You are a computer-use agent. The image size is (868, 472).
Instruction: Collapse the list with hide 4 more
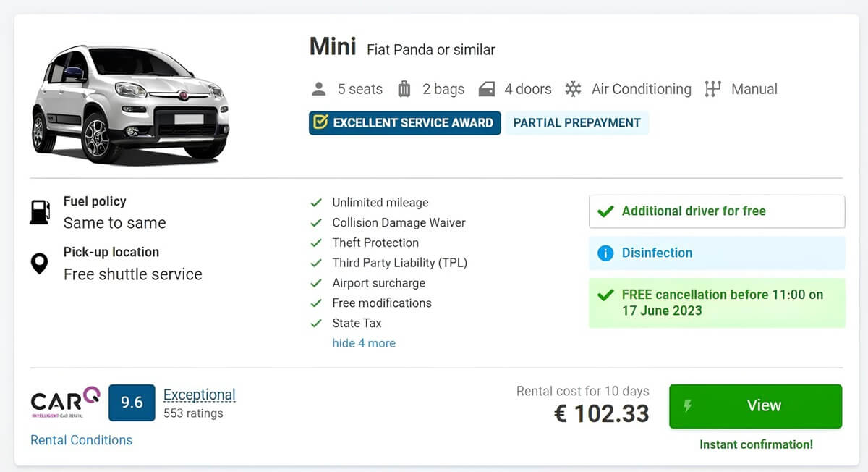(364, 343)
